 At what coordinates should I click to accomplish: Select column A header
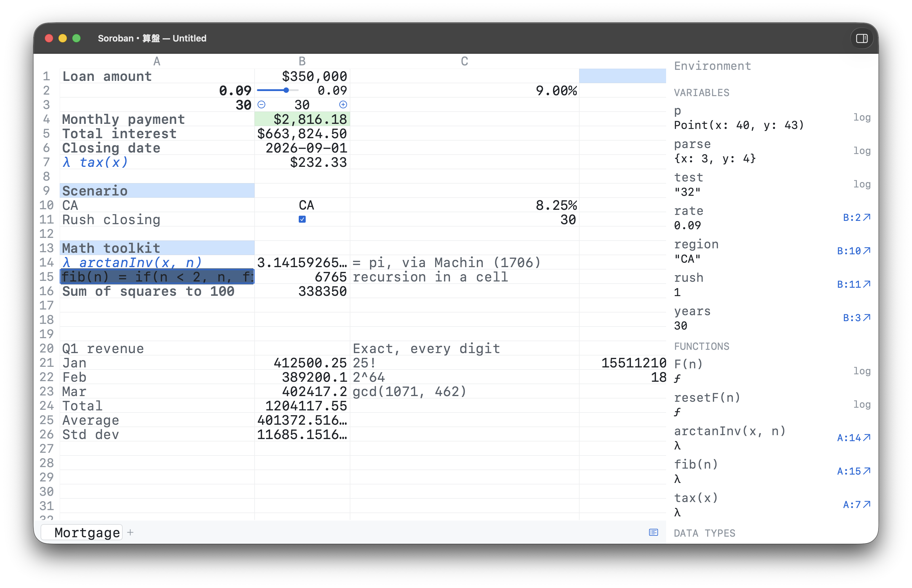(157, 61)
